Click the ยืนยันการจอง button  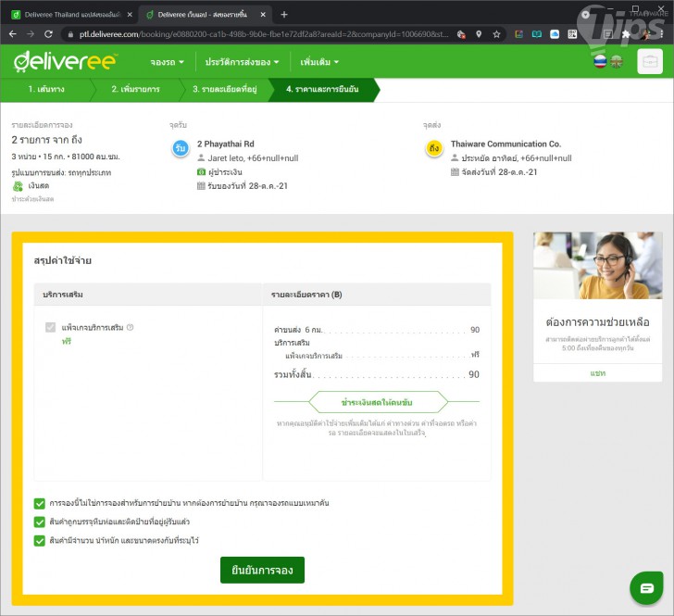262,571
